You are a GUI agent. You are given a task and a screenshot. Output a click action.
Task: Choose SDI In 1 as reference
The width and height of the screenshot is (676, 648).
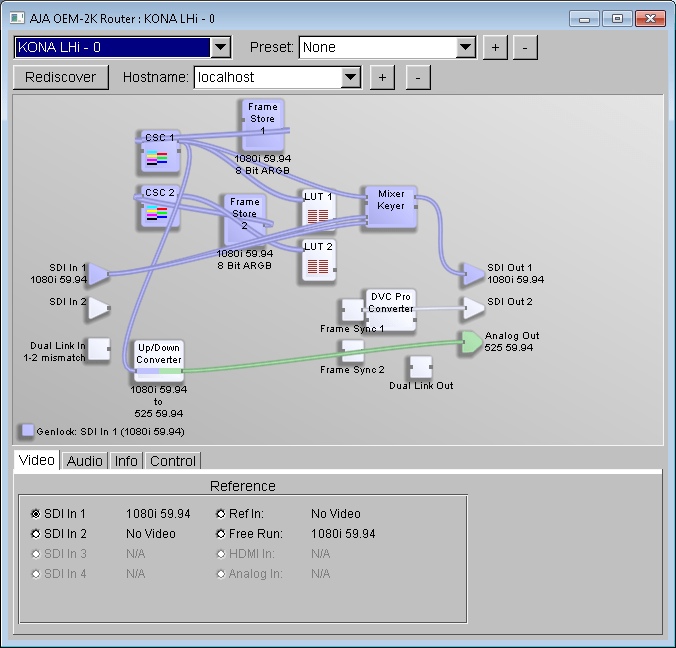click(x=36, y=514)
